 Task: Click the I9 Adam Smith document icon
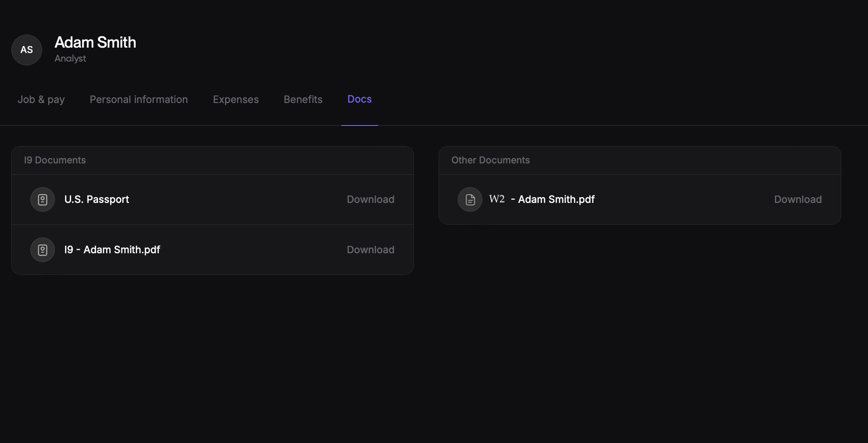(x=43, y=250)
